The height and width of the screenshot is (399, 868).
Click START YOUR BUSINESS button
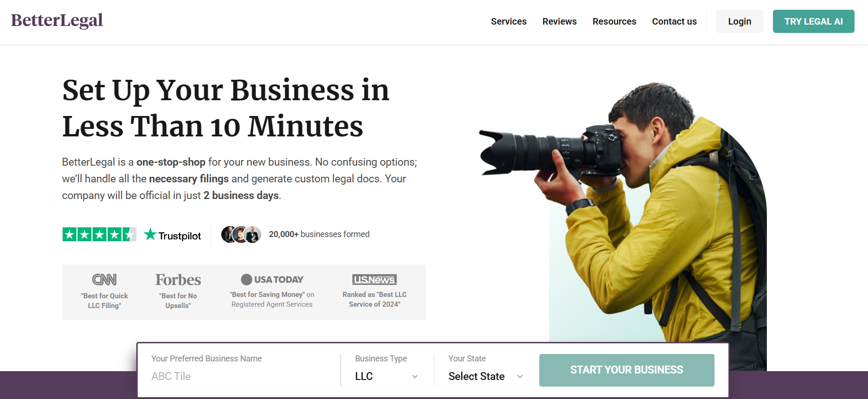coord(627,370)
